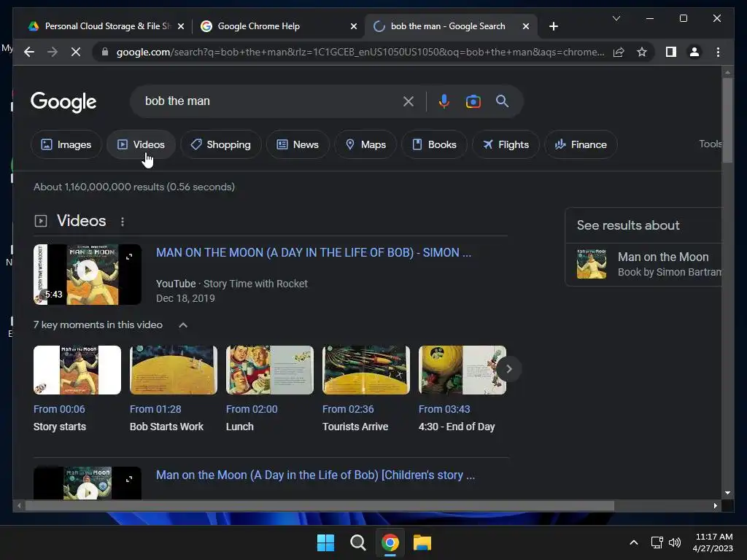Close the Personal Cloud Storage tab
Image resolution: width=747 pixels, height=560 pixels.
click(181, 26)
